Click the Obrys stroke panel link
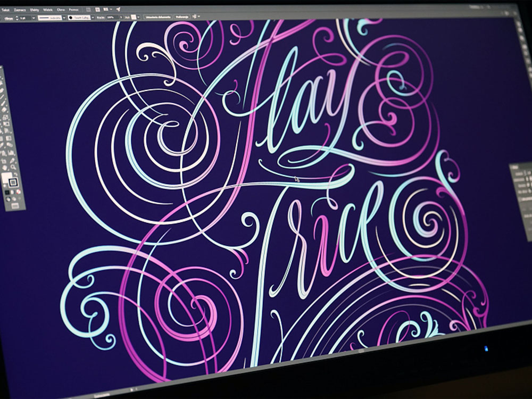This screenshot has height=399, width=532. tap(9, 19)
